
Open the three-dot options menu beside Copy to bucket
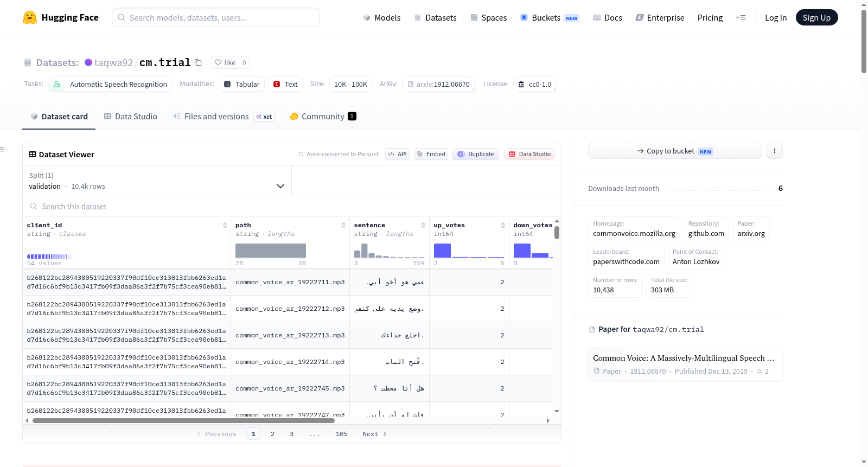[x=775, y=151]
